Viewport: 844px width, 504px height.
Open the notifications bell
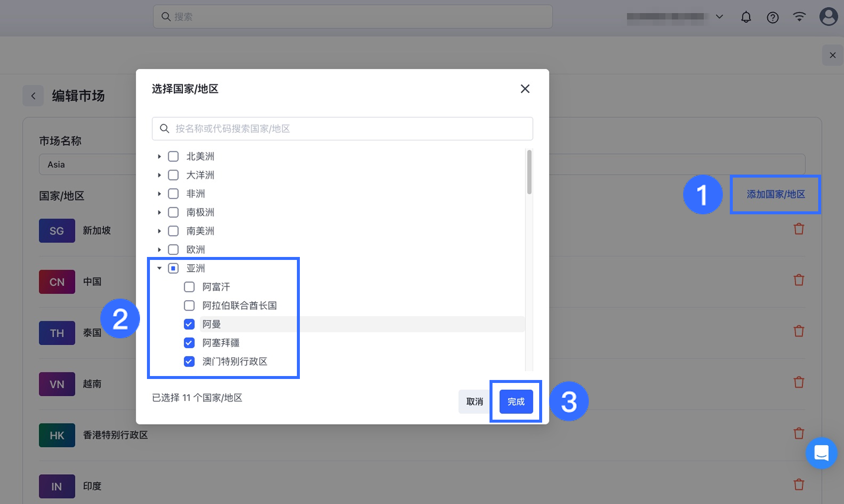click(x=746, y=17)
